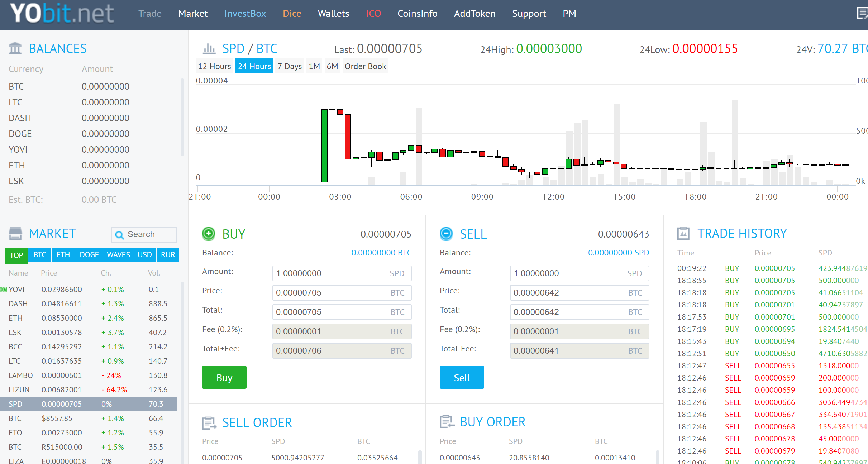Click the market list scrollbar
868x464 pixels.
pos(182,373)
